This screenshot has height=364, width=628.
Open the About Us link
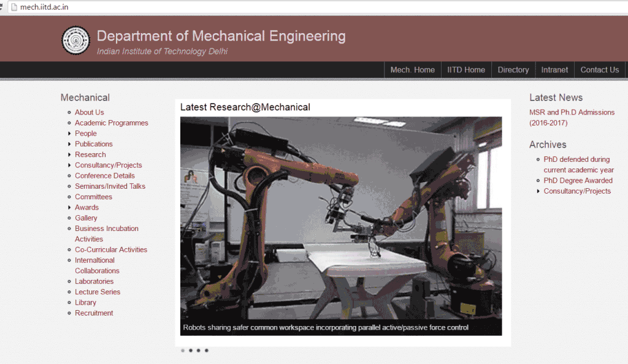point(90,112)
